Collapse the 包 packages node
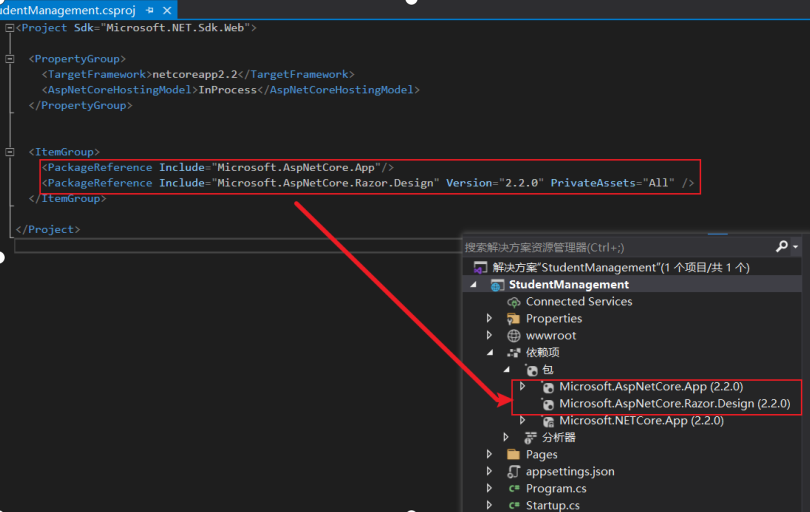The image size is (810, 512). (506, 369)
